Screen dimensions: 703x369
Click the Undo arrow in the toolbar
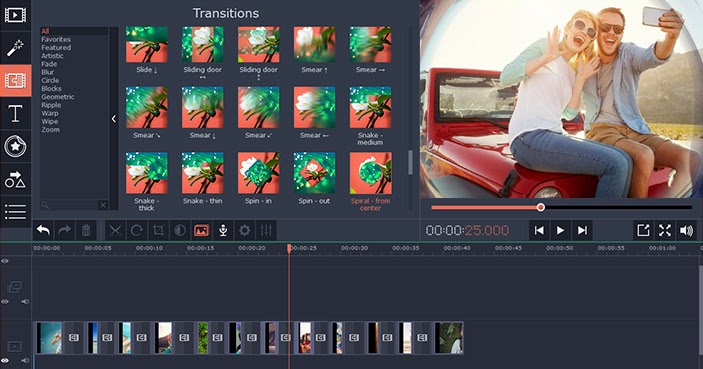pos(43,230)
